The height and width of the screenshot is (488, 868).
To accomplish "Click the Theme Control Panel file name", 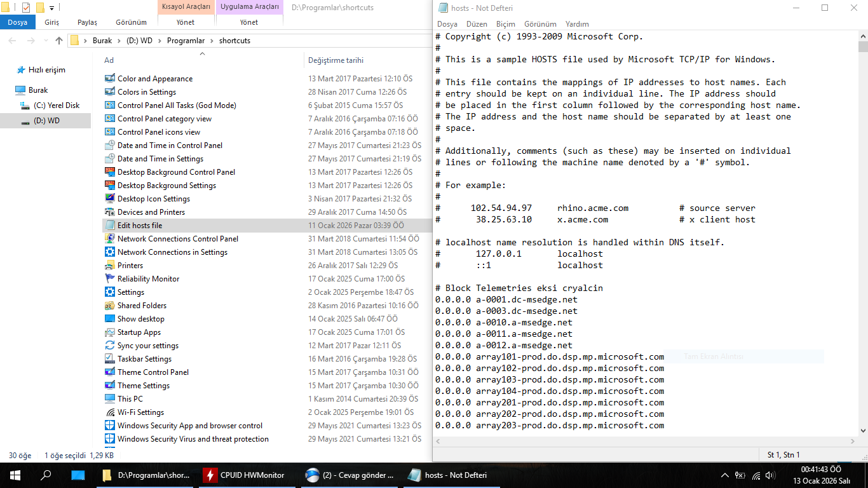I will click(x=153, y=372).
